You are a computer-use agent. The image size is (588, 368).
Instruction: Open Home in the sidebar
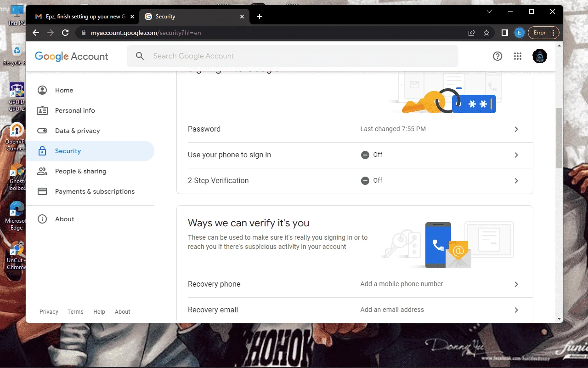(x=90, y=90)
